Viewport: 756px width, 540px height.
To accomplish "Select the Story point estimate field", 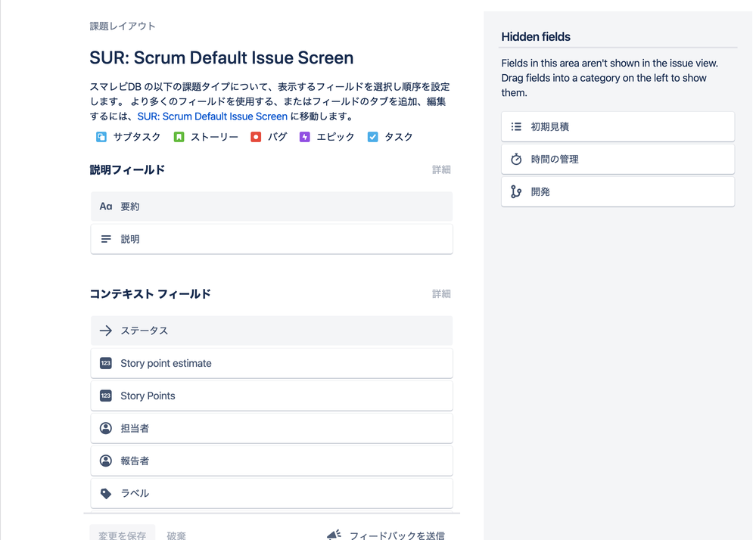I will coord(272,363).
